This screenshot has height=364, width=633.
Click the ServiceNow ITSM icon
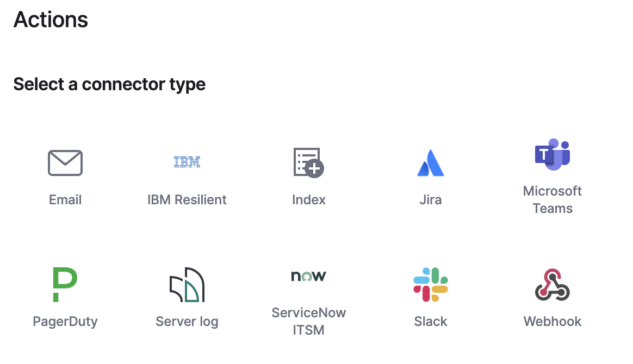[308, 275]
